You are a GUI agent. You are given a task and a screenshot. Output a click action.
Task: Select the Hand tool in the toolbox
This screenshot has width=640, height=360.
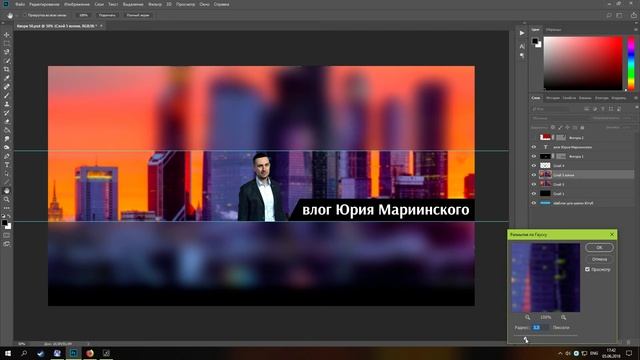[x=7, y=191]
